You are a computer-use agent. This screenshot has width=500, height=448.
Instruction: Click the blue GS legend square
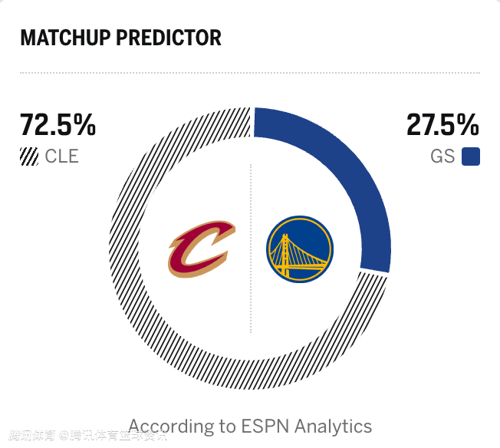tap(471, 156)
